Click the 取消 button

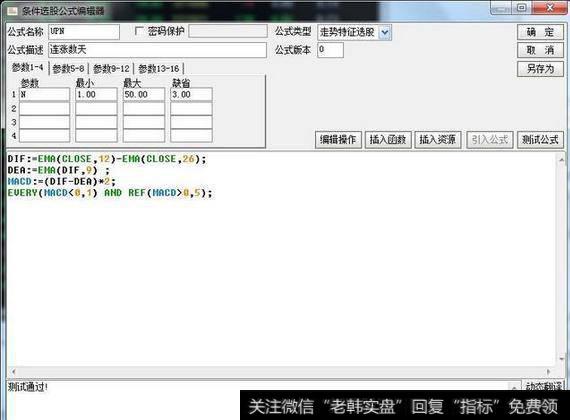540,50
